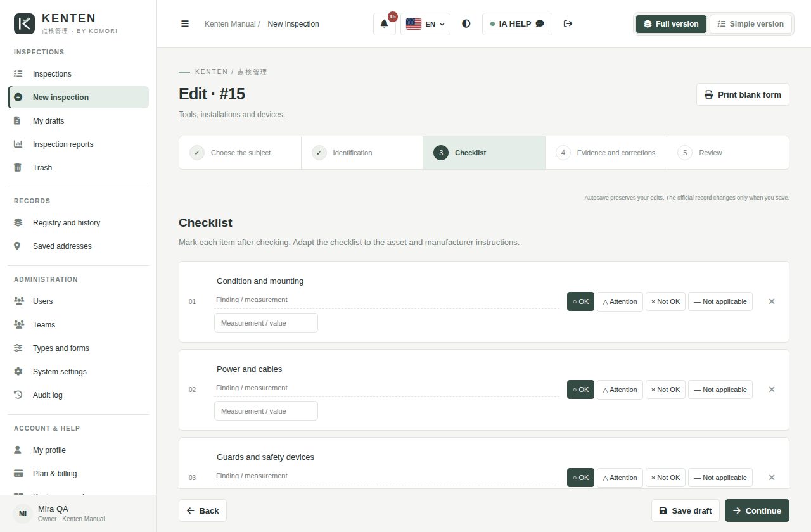Viewport: 811px width, 532px height.
Task: Open the IA HELP chat
Action: point(517,24)
